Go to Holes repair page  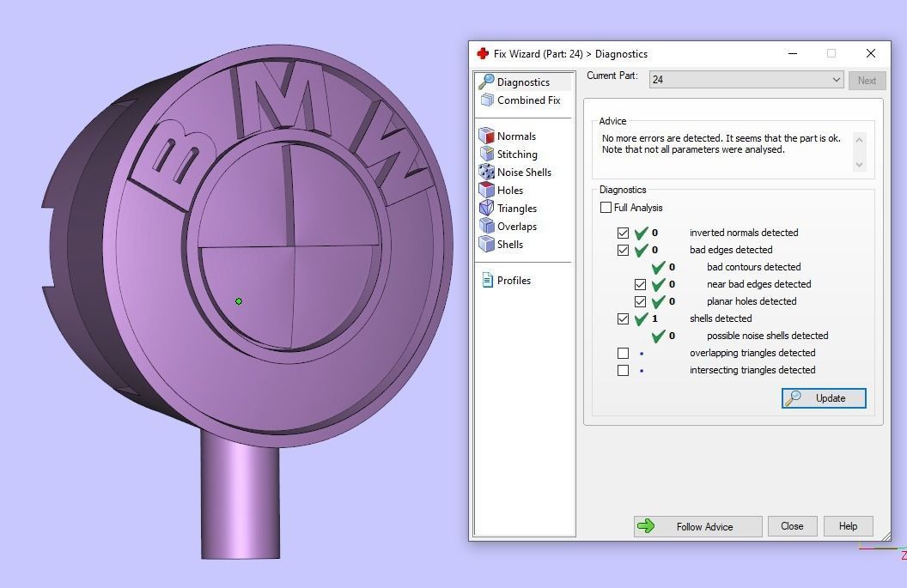pyautogui.click(x=510, y=191)
